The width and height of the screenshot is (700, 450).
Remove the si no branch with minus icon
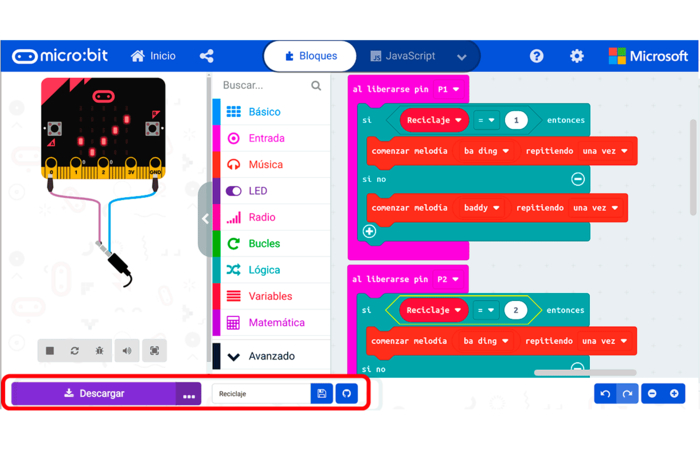578,179
